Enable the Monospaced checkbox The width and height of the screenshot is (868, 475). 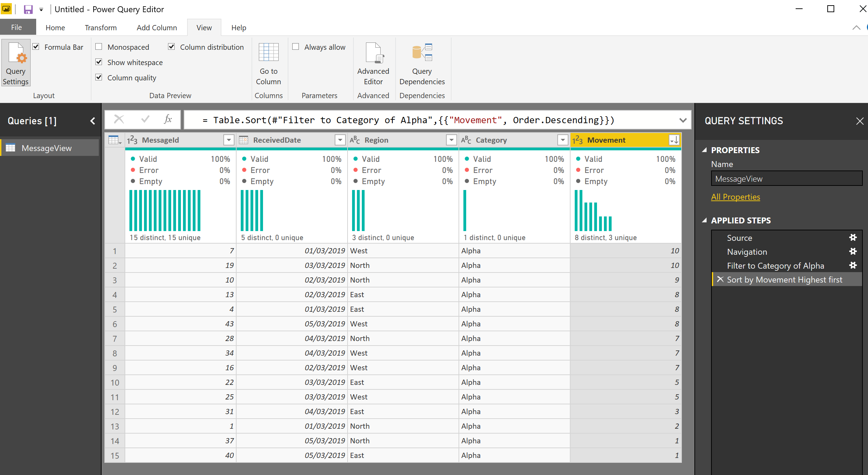(x=99, y=47)
